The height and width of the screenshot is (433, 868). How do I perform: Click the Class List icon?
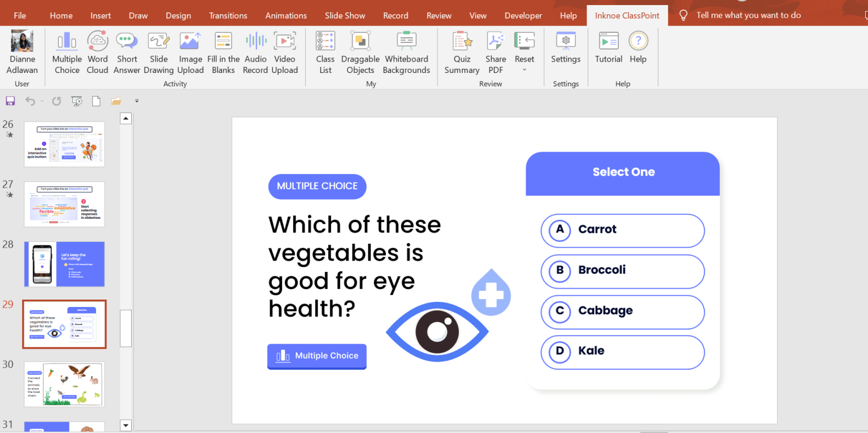(325, 51)
